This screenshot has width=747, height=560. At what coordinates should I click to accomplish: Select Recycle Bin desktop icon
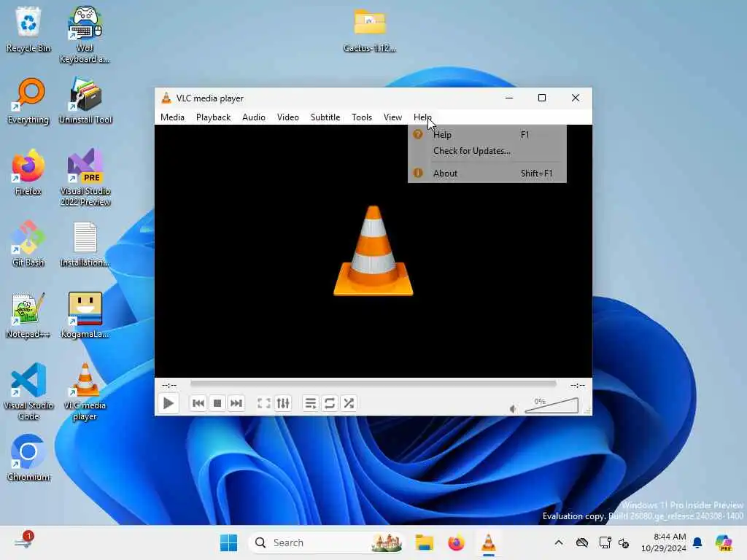pos(28,30)
